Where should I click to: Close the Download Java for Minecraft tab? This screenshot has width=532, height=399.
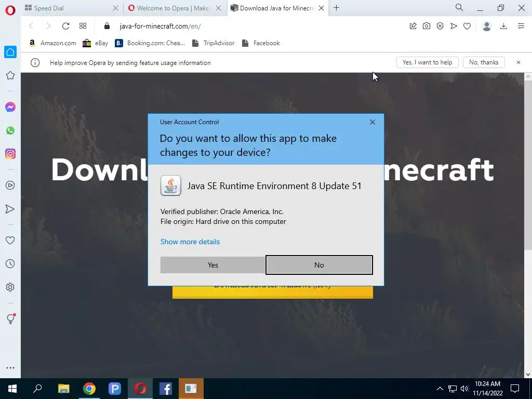(321, 8)
